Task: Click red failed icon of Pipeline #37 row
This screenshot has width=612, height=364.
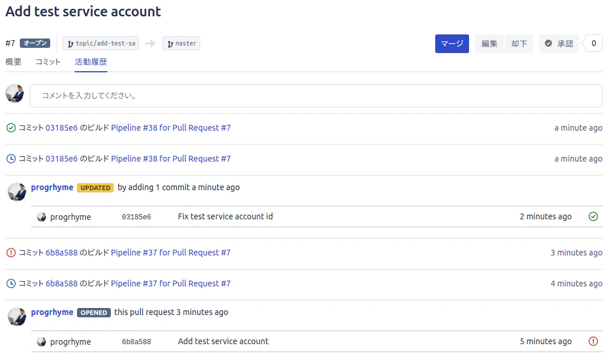Action: (11, 253)
